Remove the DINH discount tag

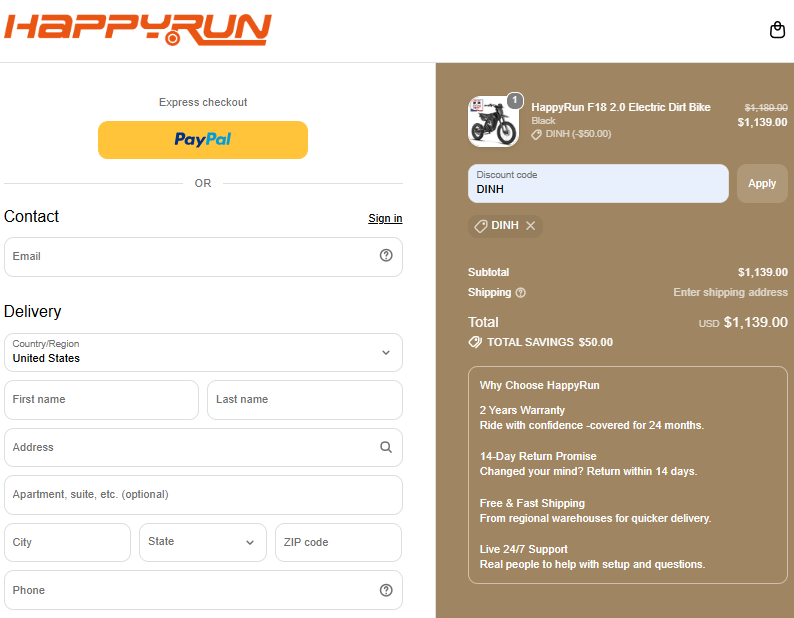tap(530, 226)
